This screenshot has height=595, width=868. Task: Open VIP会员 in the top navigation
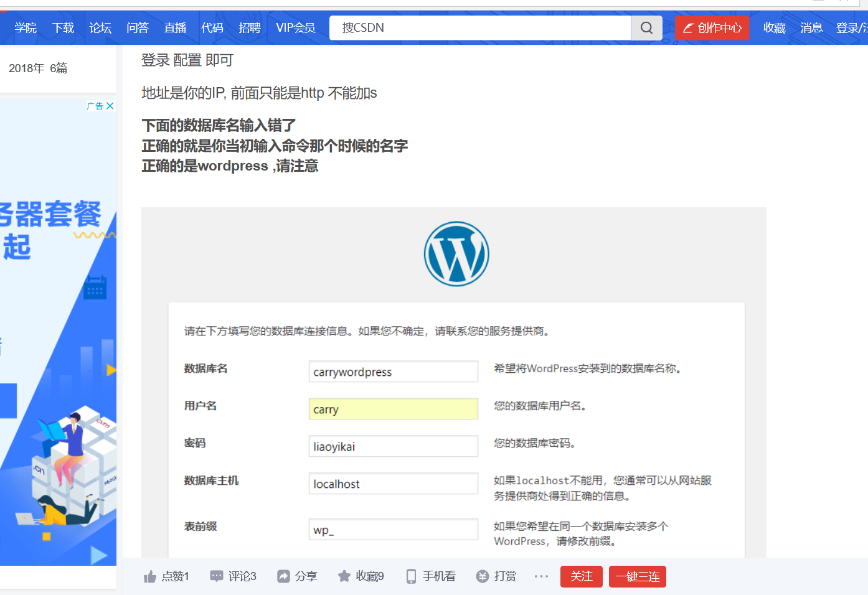point(296,28)
